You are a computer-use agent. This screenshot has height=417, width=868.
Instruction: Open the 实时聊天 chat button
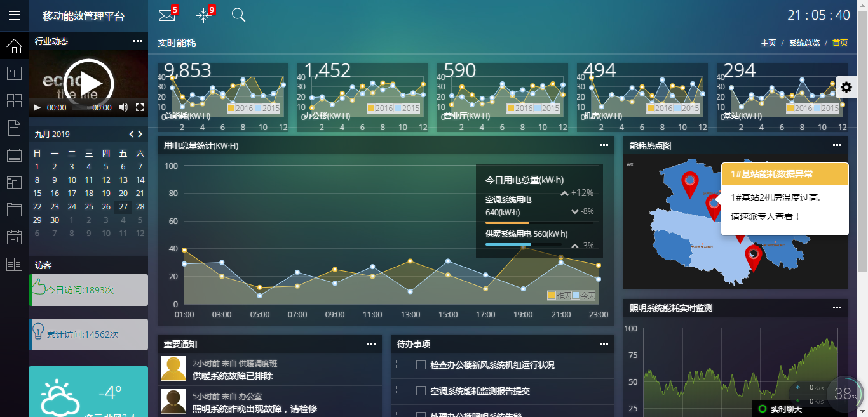786,409
